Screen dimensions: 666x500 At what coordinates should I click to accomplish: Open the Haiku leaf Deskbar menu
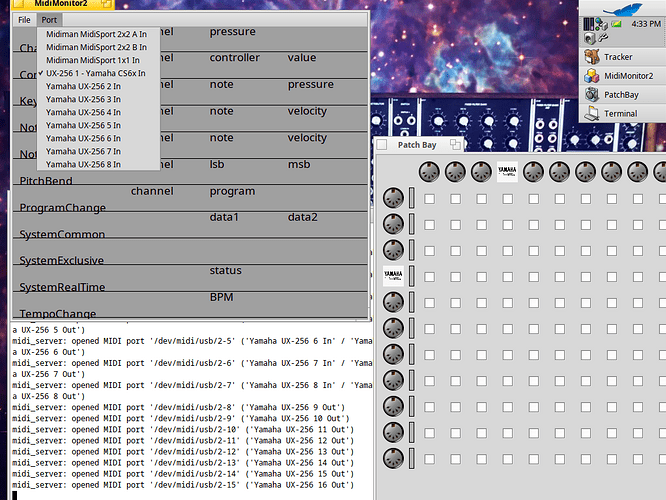coord(622,8)
